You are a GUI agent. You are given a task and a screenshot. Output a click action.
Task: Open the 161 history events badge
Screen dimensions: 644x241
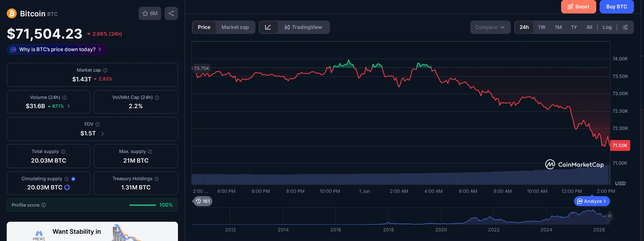coord(203,201)
